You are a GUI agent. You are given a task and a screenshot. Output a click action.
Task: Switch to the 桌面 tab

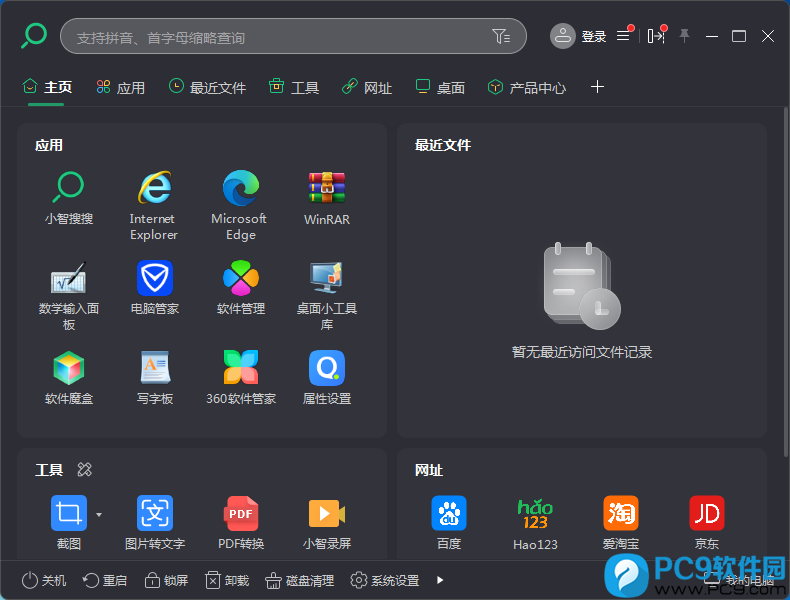(x=440, y=87)
